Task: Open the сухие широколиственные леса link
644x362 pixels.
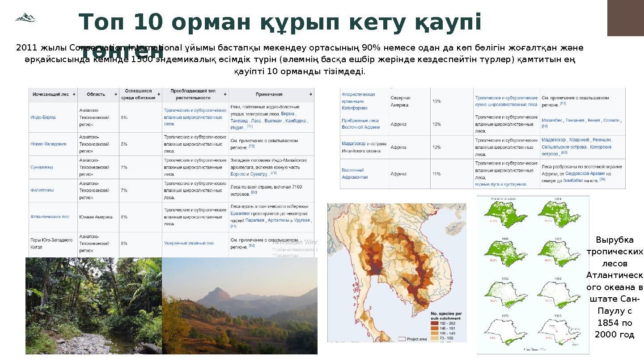Action: [506, 105]
